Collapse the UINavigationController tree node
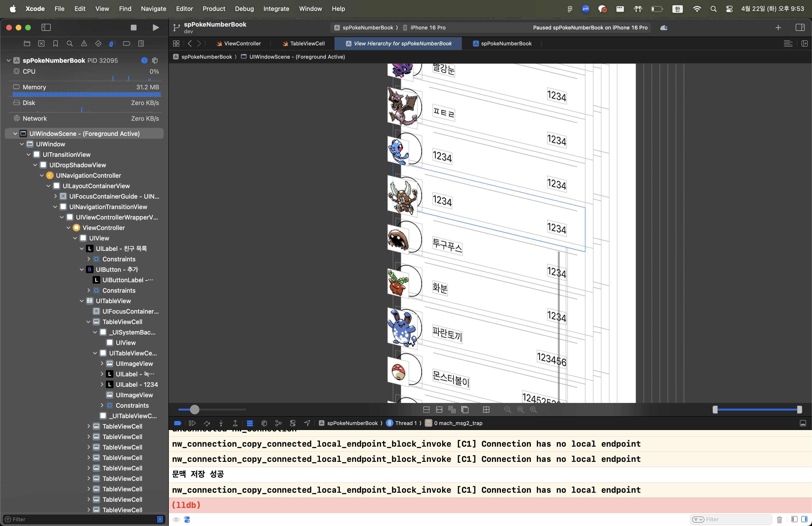Viewport: 812px width, 526px height. tap(42, 175)
